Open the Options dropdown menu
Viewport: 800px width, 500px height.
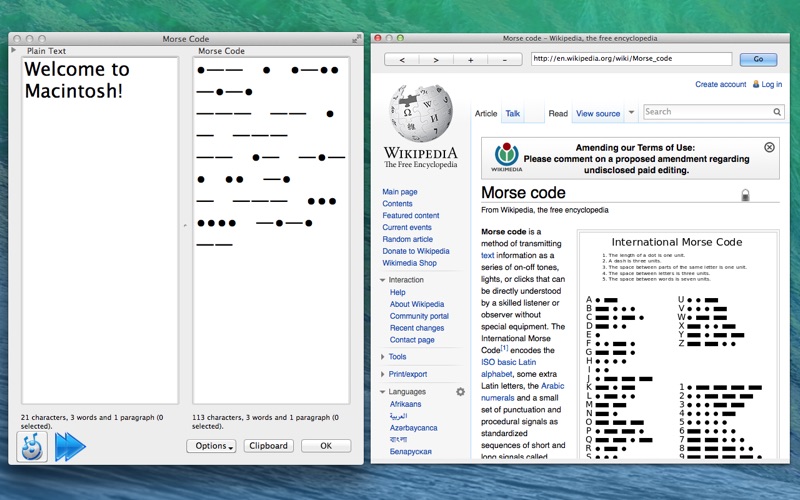click(211, 446)
